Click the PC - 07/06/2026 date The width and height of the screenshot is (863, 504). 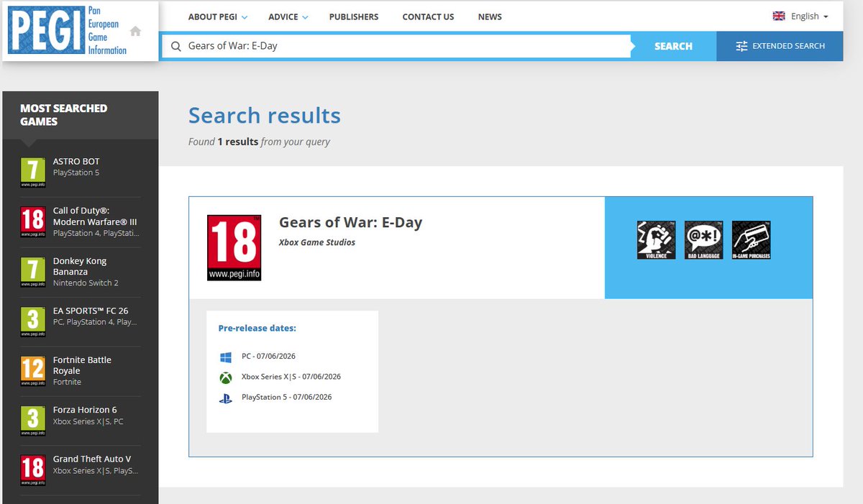pos(268,357)
